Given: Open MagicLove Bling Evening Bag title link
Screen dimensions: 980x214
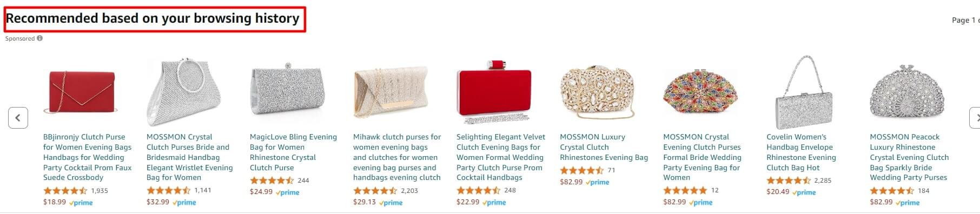Looking at the screenshot, I should pyautogui.click(x=293, y=152).
